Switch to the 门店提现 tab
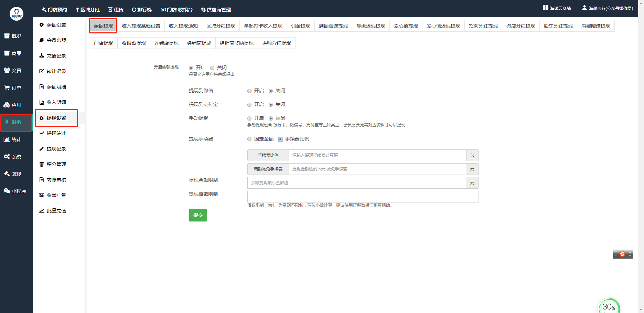Viewport: 644px width, 313px height. (104, 43)
